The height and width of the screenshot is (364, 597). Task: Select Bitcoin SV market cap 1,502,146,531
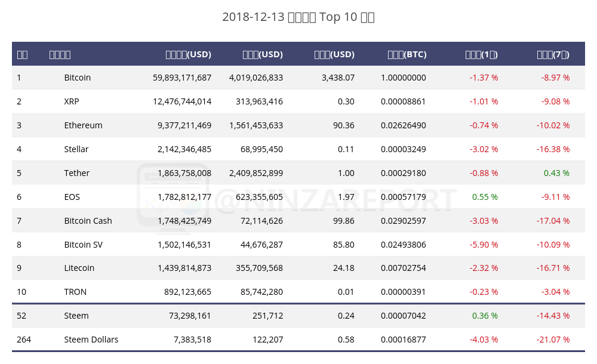click(x=184, y=245)
